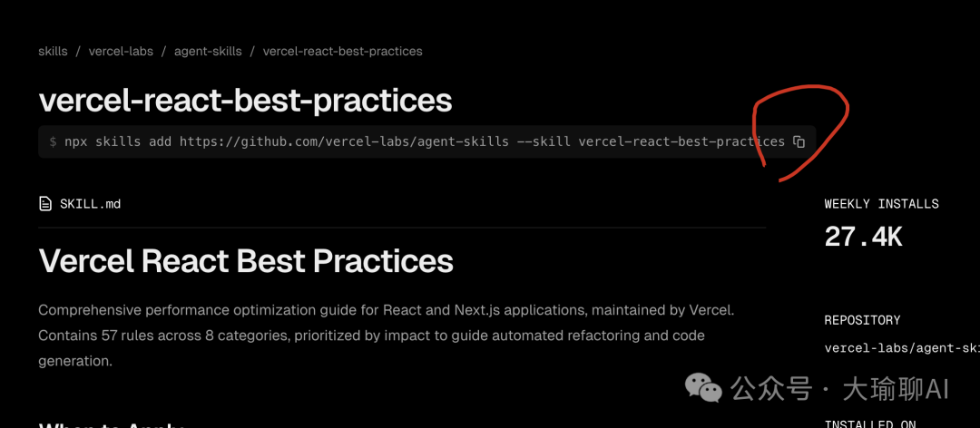Select the SKILL.md file label
This screenshot has width=980, height=428.
coord(90,204)
